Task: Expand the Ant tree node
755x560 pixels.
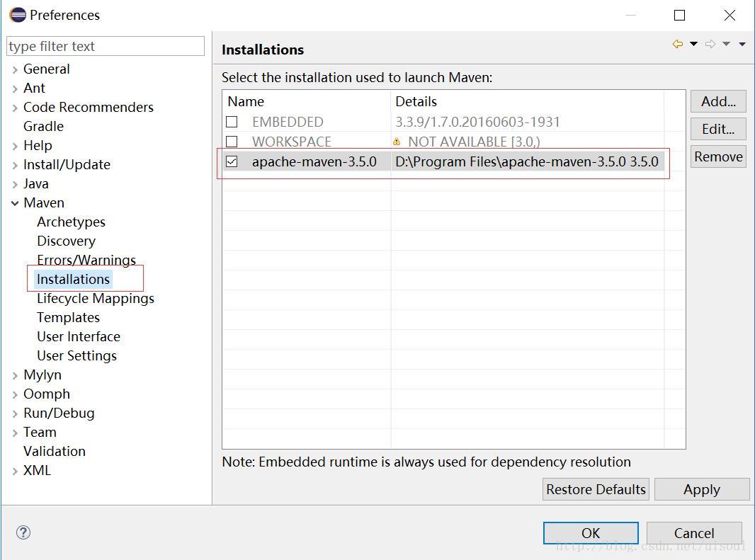Action: [15, 88]
